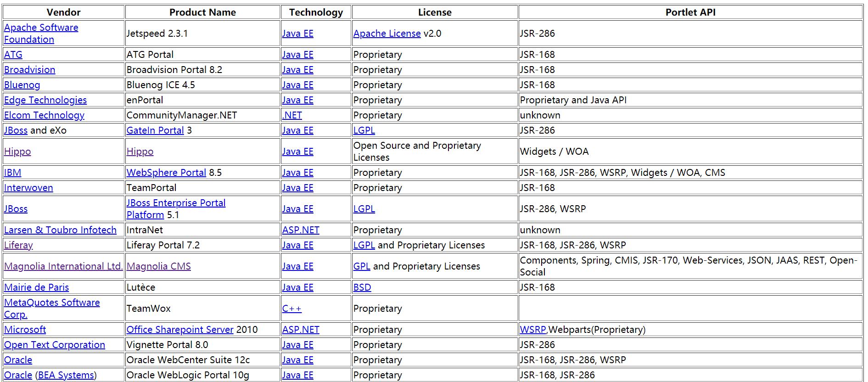Image resolution: width=868 pixels, height=382 pixels.
Task: Click ASP.NET link in the Microsoft row
Action: pyautogui.click(x=301, y=330)
